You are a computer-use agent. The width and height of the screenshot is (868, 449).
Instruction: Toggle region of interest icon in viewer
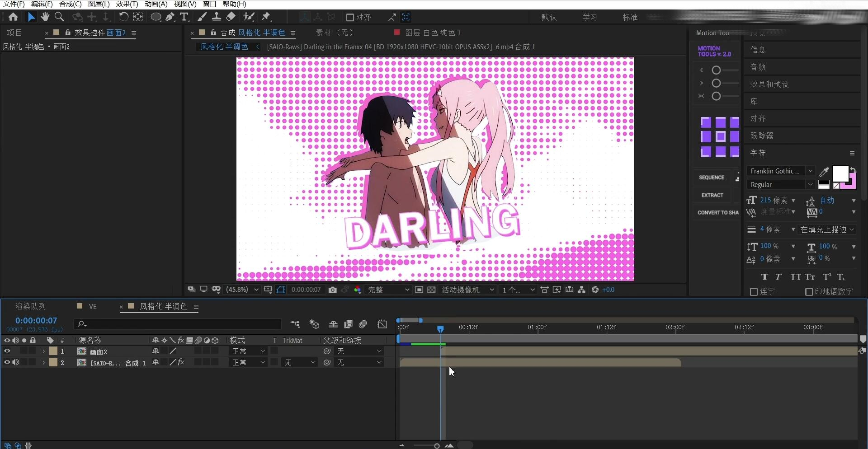point(419,290)
